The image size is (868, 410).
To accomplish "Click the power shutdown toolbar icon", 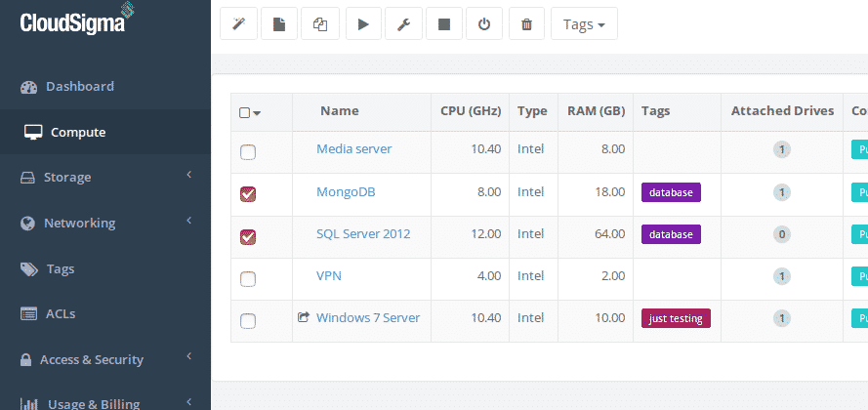I will tap(484, 23).
